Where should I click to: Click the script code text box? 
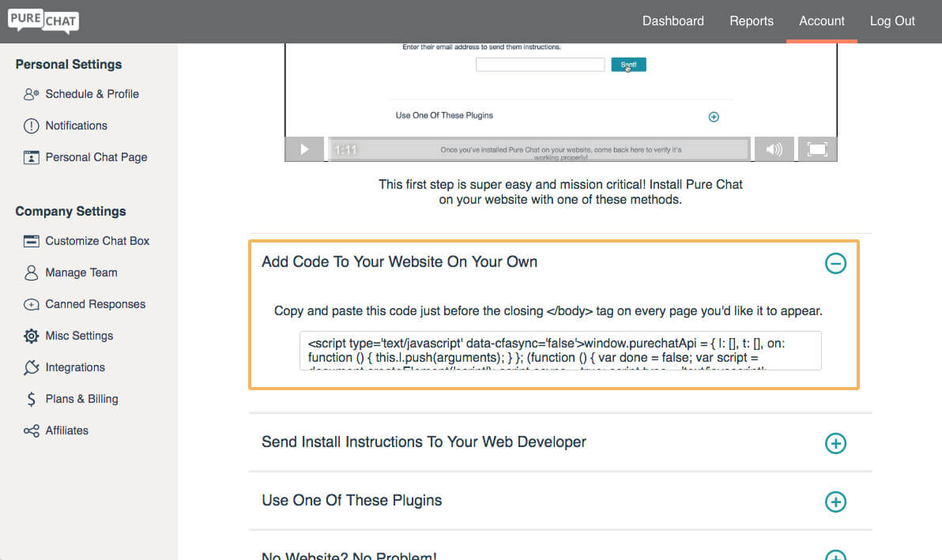click(560, 351)
